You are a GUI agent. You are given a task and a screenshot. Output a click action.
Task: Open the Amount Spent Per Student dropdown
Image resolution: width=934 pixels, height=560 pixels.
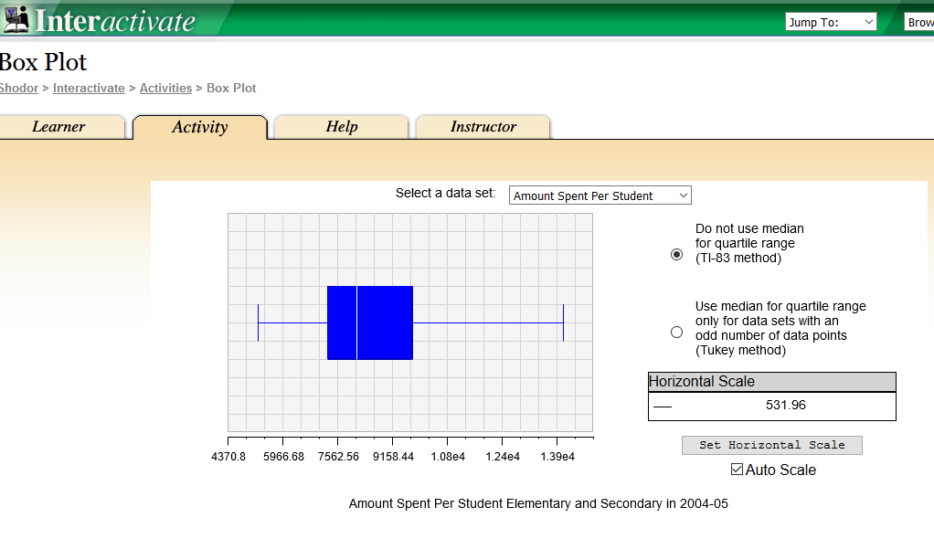(600, 195)
